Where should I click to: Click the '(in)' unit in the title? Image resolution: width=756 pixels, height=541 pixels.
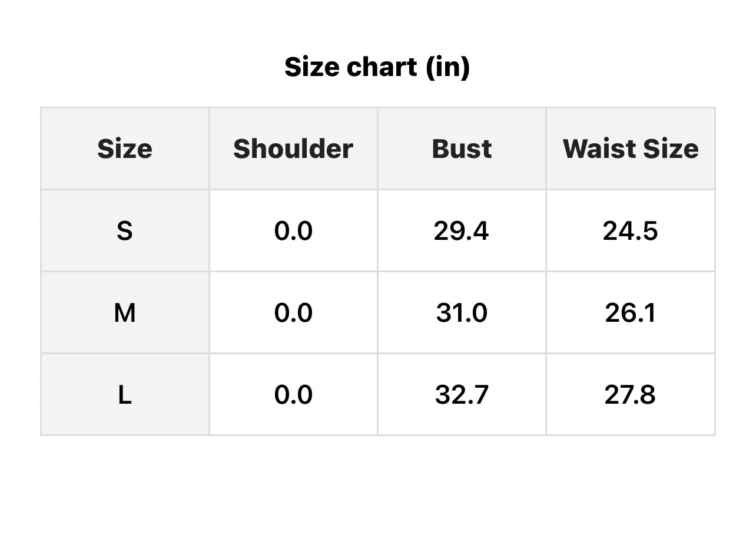(447, 67)
